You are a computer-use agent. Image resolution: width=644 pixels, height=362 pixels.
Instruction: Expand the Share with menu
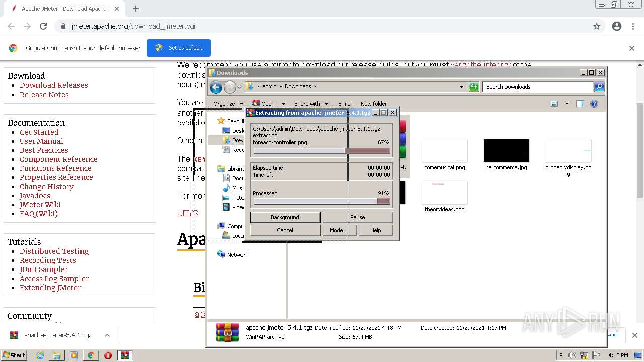pos(311,104)
